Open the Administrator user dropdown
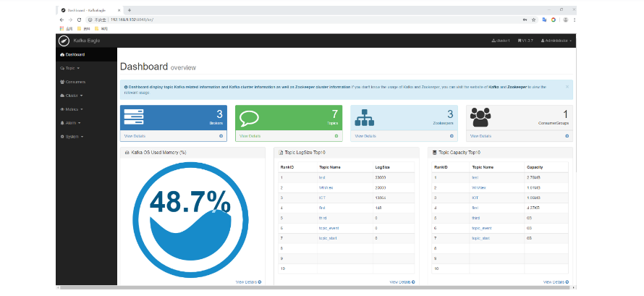Viewport: 644px width, 296px height. (x=556, y=41)
